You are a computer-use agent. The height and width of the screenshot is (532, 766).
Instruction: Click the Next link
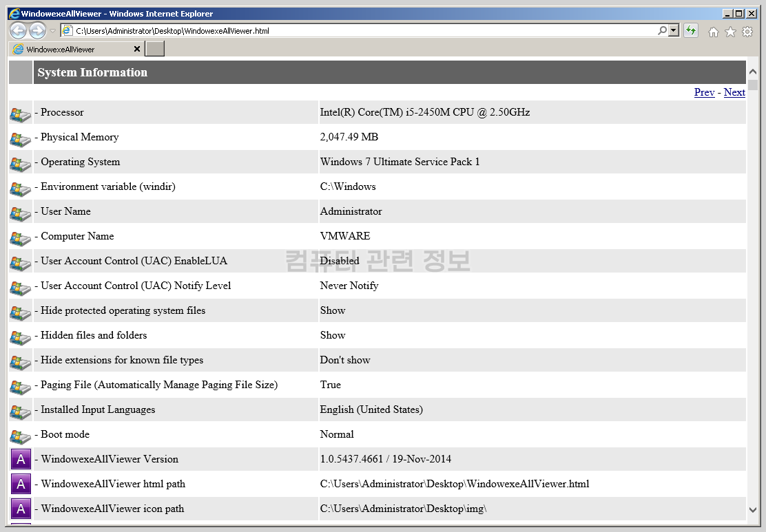(734, 92)
